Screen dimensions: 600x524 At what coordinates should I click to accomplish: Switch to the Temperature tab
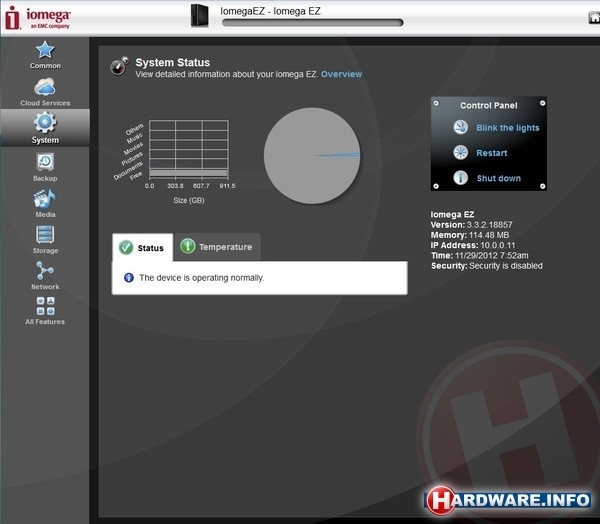(218, 247)
